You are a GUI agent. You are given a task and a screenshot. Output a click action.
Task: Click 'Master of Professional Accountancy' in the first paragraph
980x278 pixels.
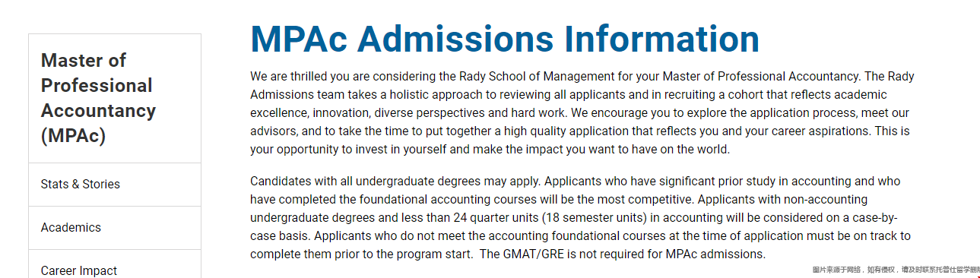[x=761, y=76]
